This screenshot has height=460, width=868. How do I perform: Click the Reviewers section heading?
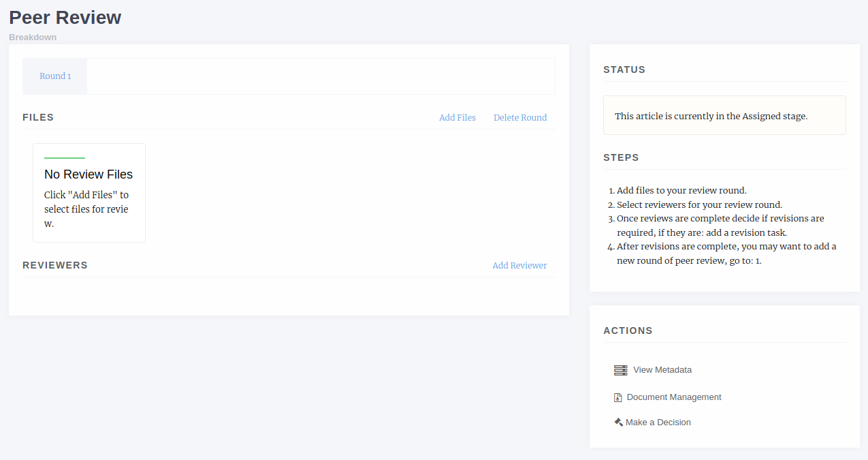[x=55, y=265]
